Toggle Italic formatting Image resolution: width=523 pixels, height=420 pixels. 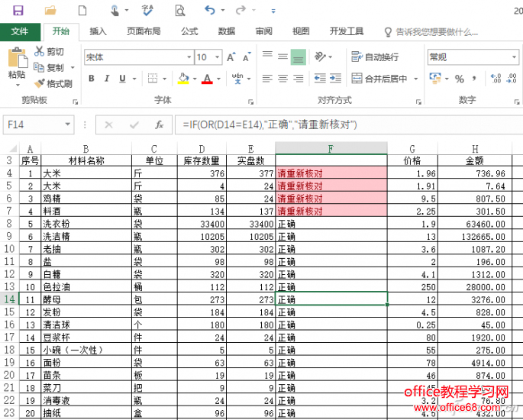point(107,79)
